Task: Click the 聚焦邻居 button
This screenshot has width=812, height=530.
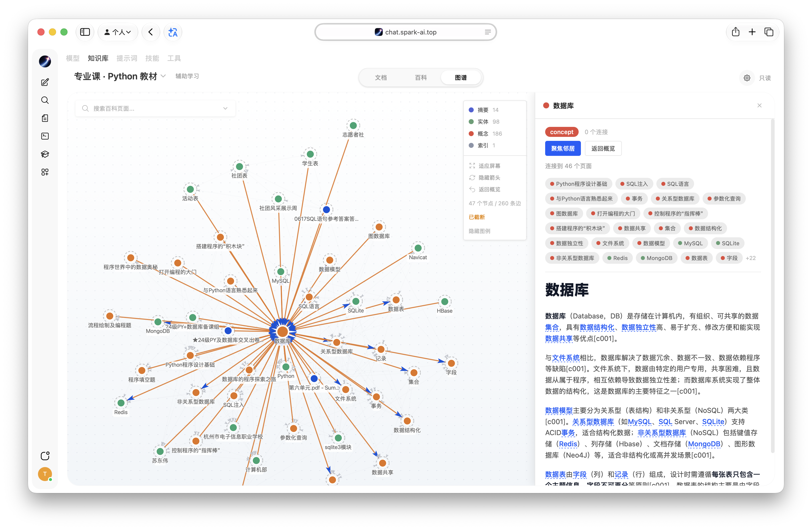Action: 563,148
